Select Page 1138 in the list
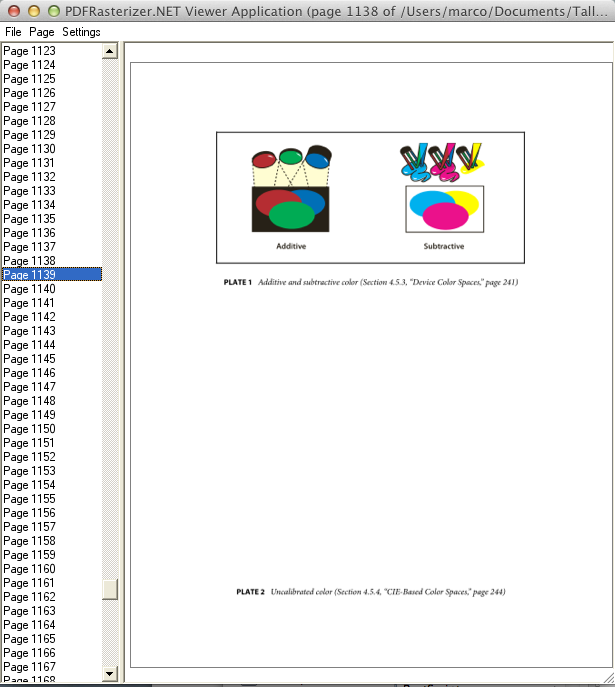 (29, 261)
